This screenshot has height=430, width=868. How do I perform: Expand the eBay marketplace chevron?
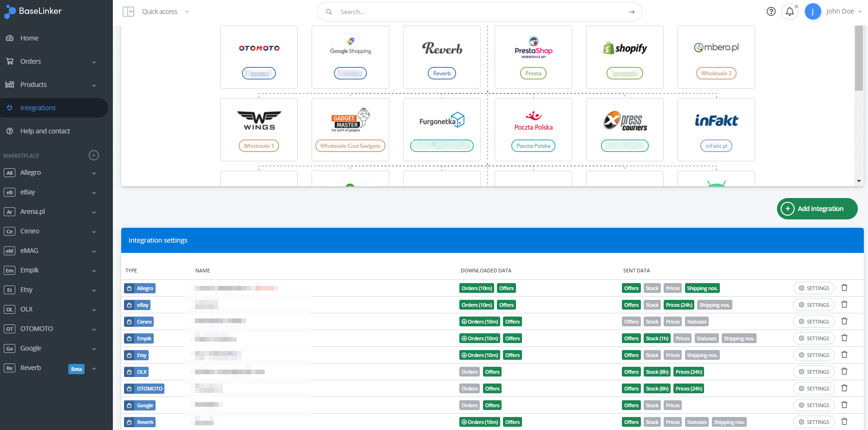[x=94, y=193]
